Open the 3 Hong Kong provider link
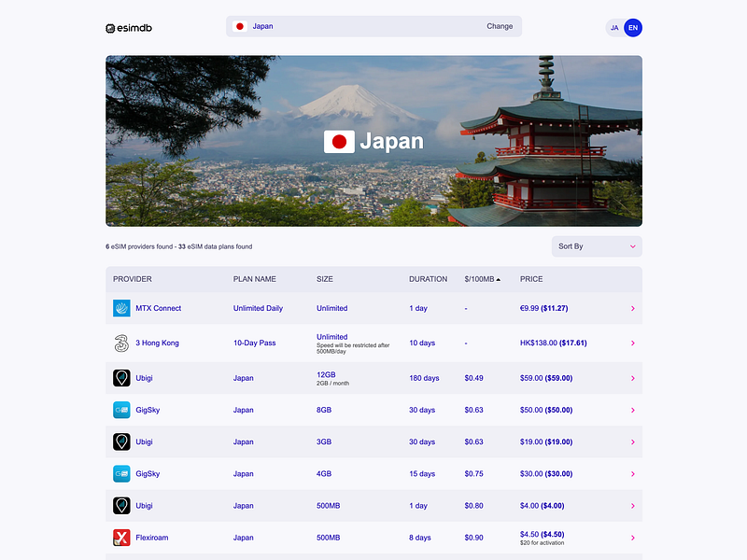Viewport: 747px width, 560px height. 157,343
